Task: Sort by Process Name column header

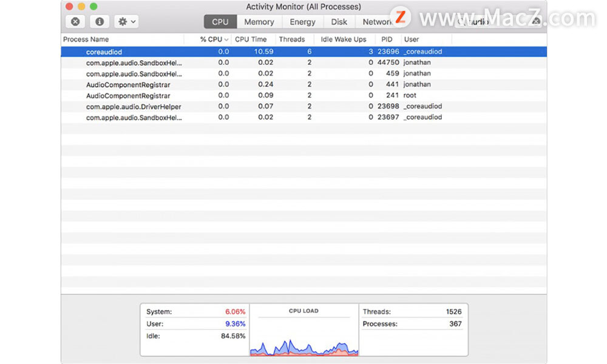Action: [86, 39]
